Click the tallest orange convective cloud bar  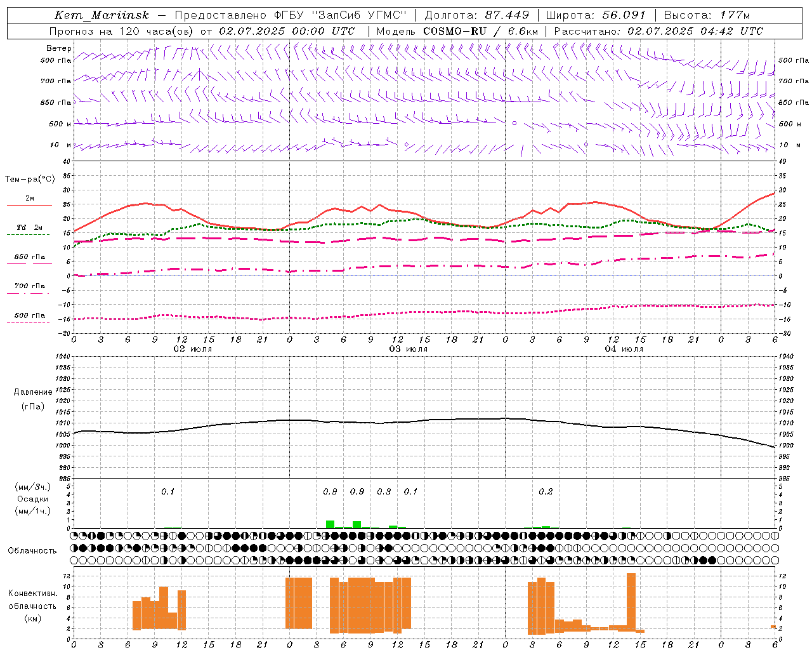631,602
